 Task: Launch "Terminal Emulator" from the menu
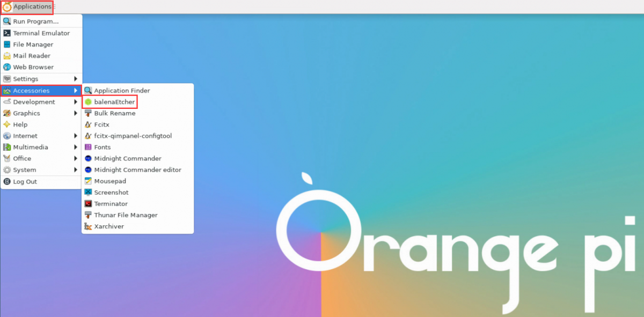(x=41, y=33)
